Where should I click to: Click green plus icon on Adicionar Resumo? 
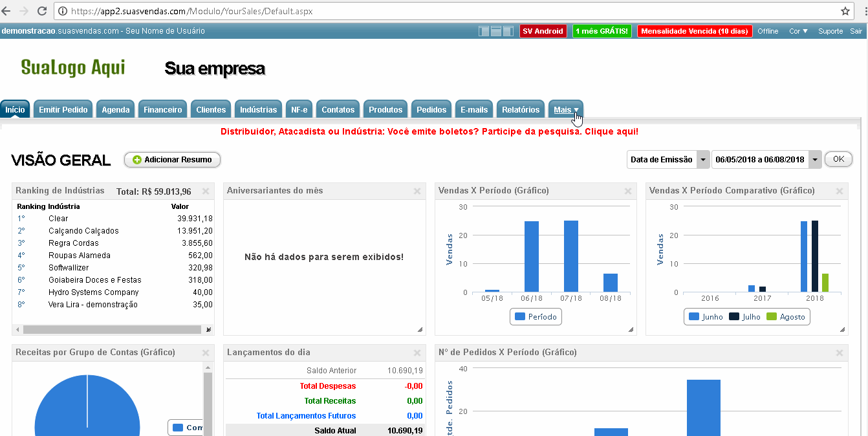(x=136, y=160)
